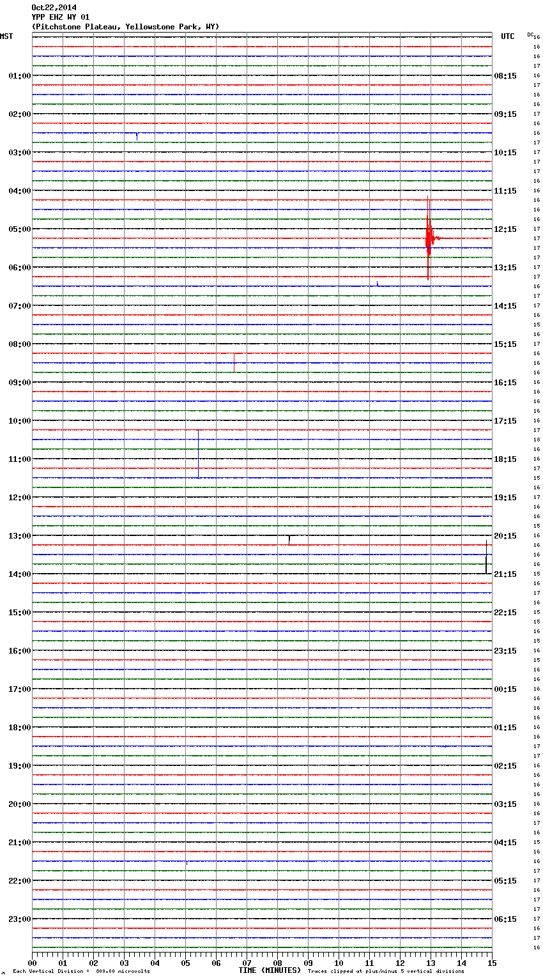Select the 17:00 MST time label
Viewport: 543px width, 980px height.
tap(20, 689)
